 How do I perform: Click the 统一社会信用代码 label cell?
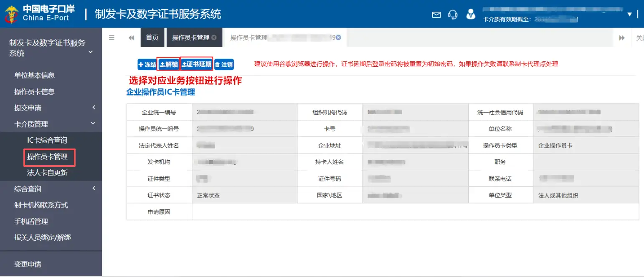coord(500,112)
